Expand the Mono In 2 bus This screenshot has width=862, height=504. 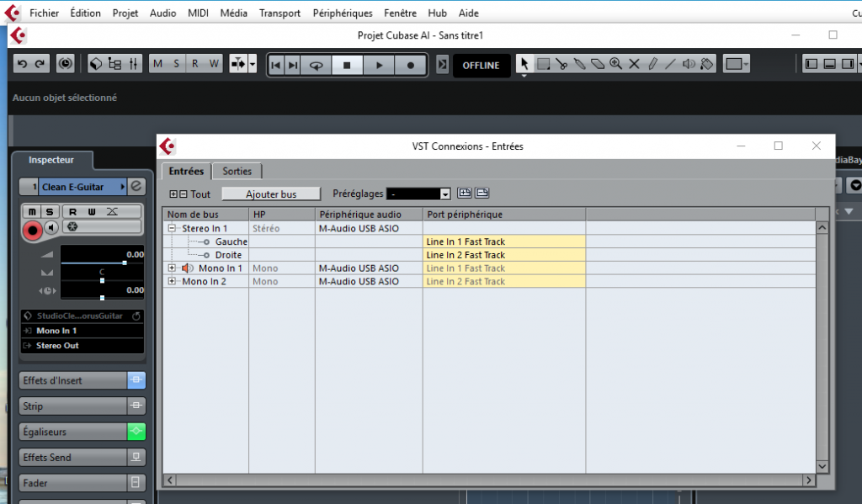(172, 281)
